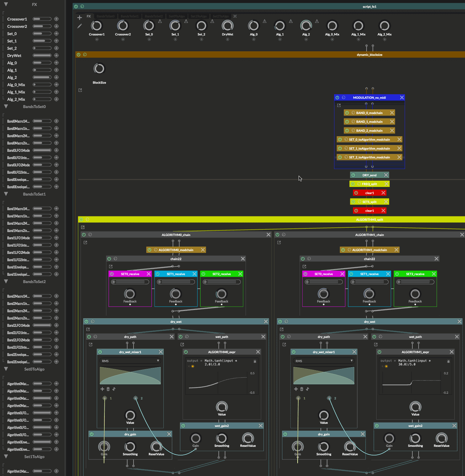Click the FREQ_split node header
465x476 pixels.
coord(369,184)
